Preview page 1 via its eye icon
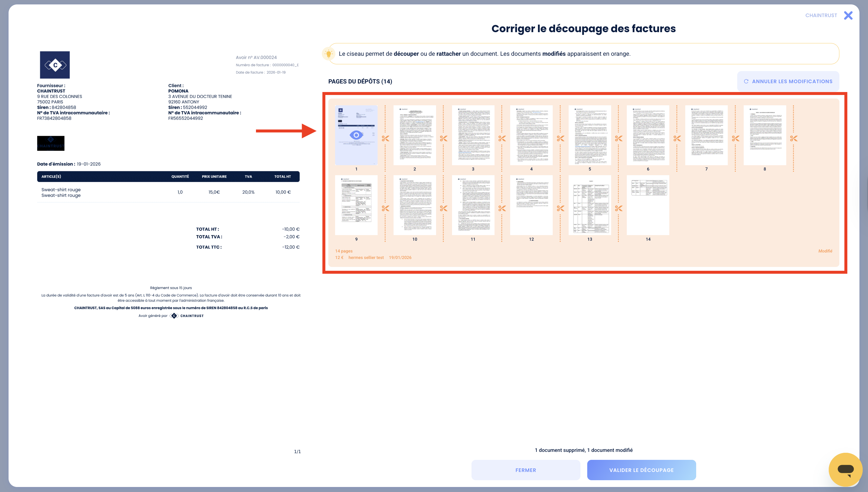The image size is (868, 492). [x=356, y=135]
